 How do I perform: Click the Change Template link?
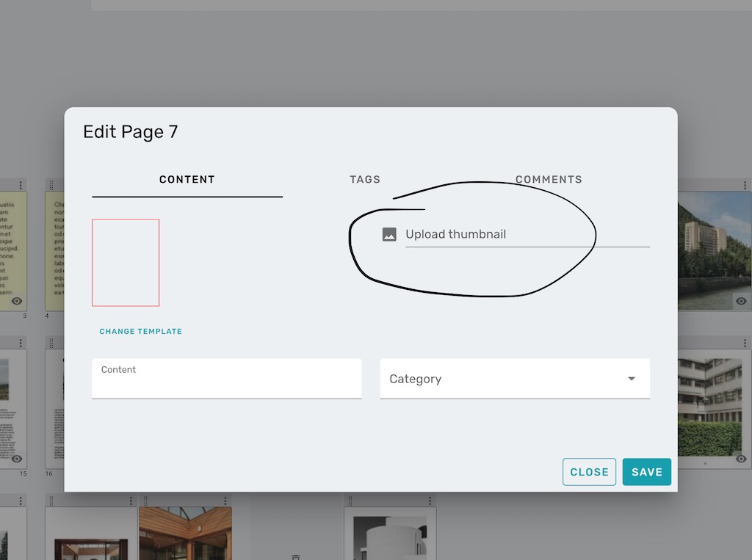[141, 332]
